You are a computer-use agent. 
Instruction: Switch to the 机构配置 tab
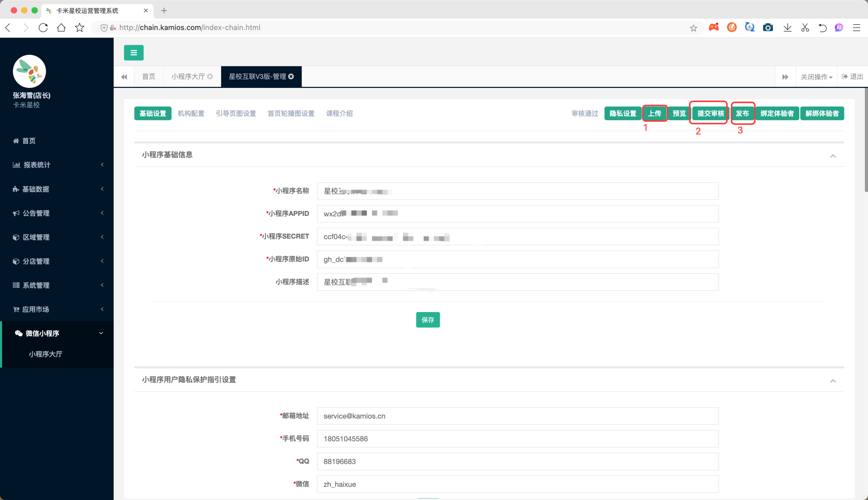[x=191, y=114]
